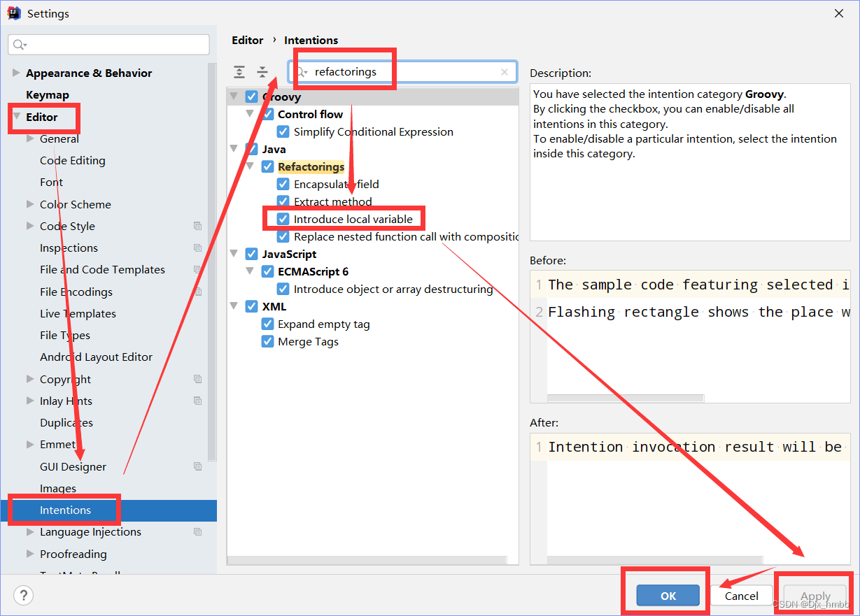Expand the Inlay Hints node arrow
The height and width of the screenshot is (616, 860).
point(30,401)
